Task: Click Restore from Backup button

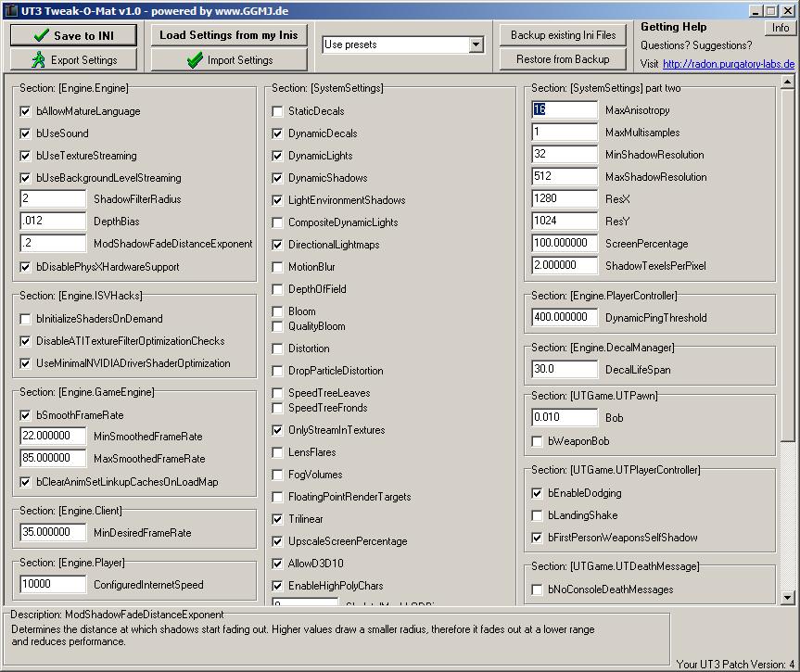Action: click(563, 59)
